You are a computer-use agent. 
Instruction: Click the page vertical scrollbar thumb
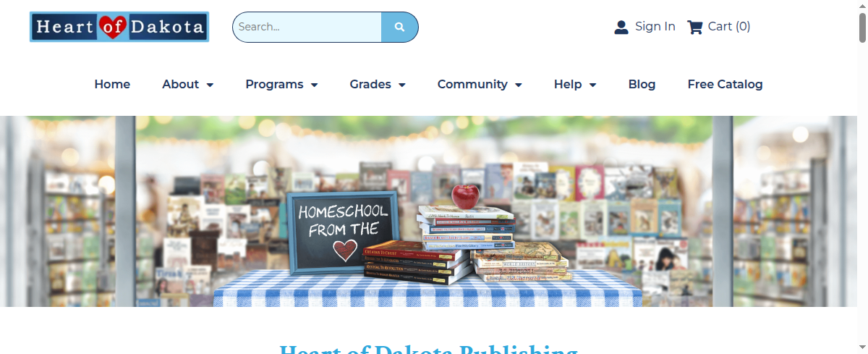click(862, 28)
